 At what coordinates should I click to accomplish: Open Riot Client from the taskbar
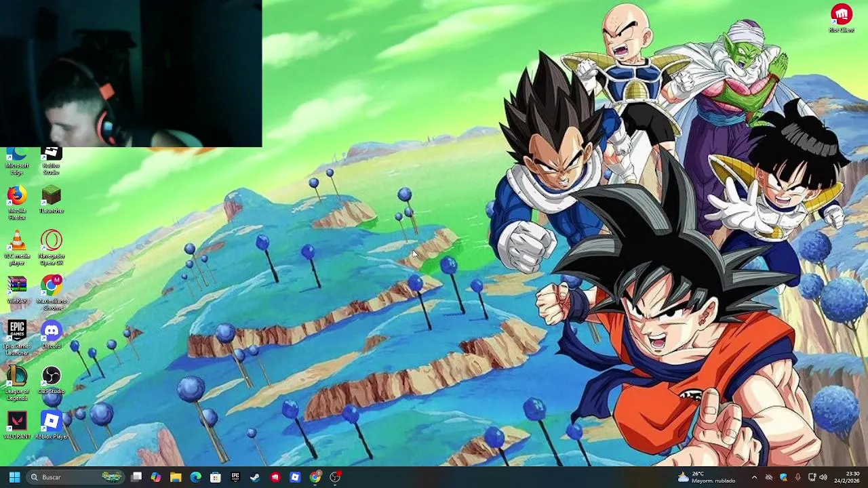[275, 477]
